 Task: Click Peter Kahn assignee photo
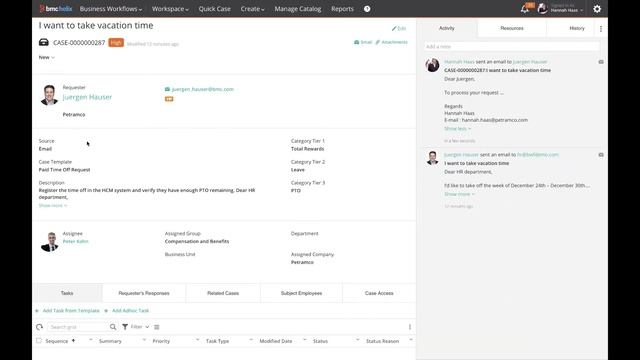pos(49,241)
